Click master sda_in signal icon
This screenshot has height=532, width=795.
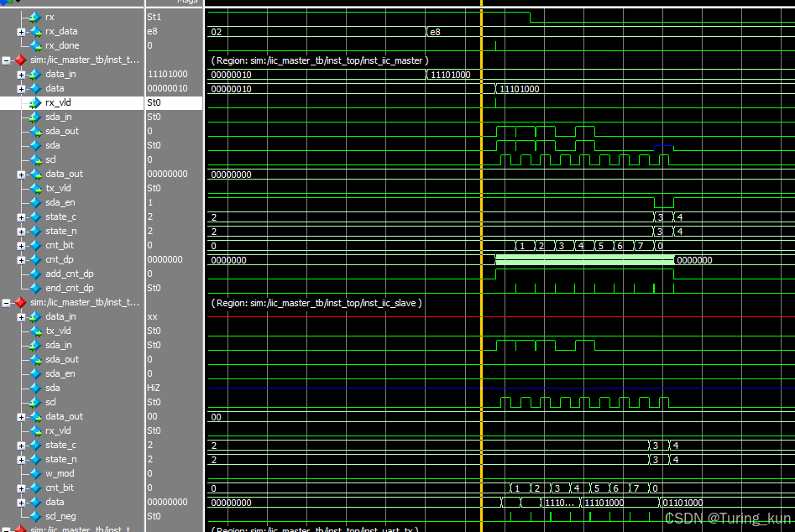[35, 117]
